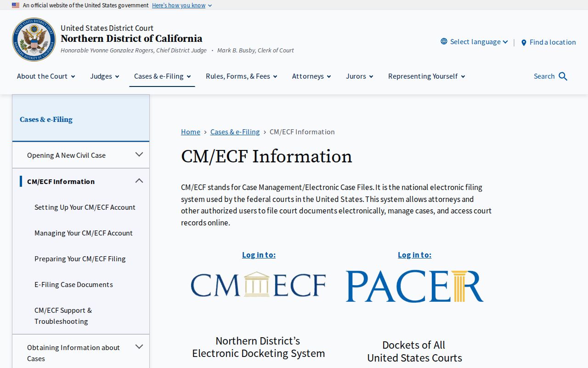Open the CM/ECF logo image

pos(258,284)
